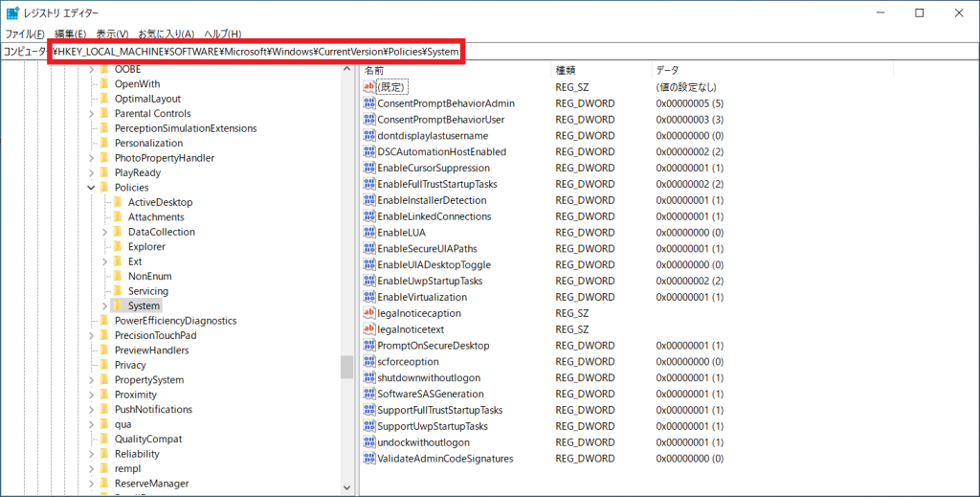Click the tree pane scrollbar thumb

click(x=346, y=367)
